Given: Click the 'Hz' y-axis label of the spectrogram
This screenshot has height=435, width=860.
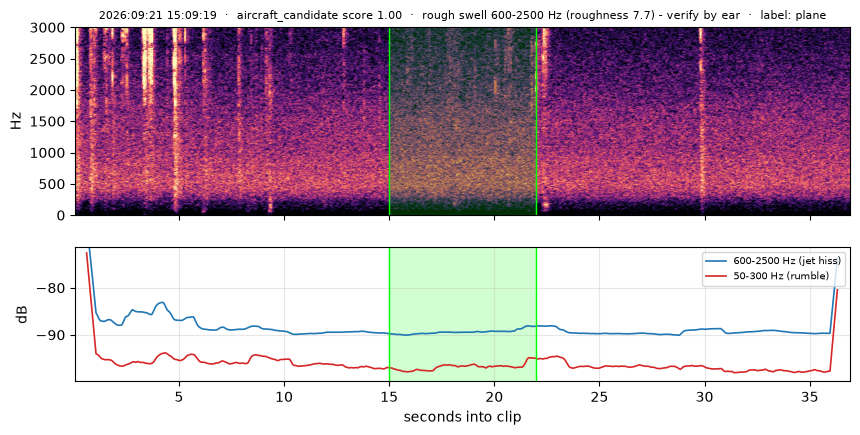Looking at the screenshot, I should click(16, 121).
